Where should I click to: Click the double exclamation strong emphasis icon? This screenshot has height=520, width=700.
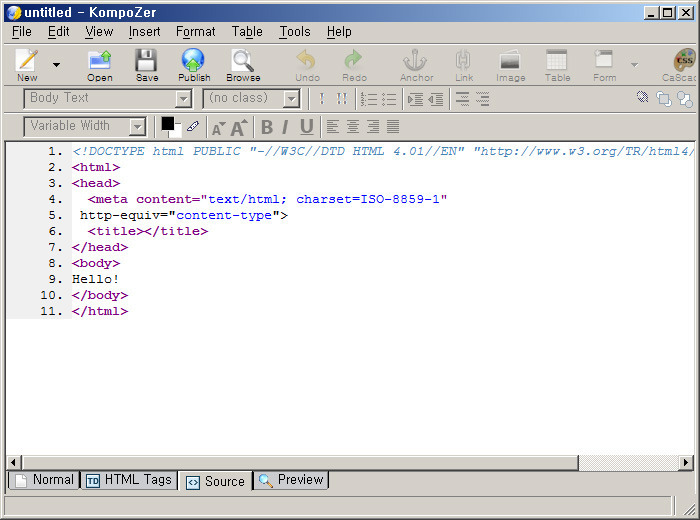(342, 99)
